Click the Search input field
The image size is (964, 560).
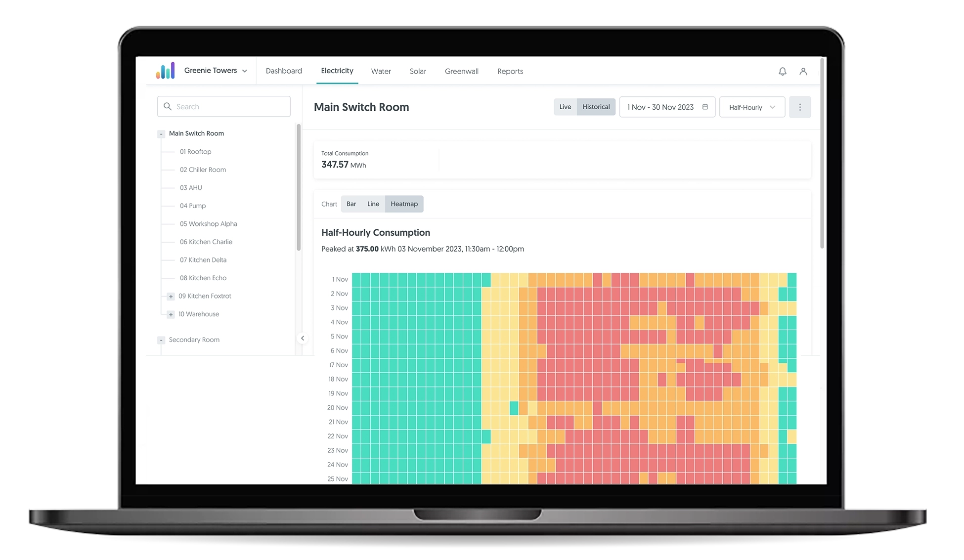tap(223, 106)
